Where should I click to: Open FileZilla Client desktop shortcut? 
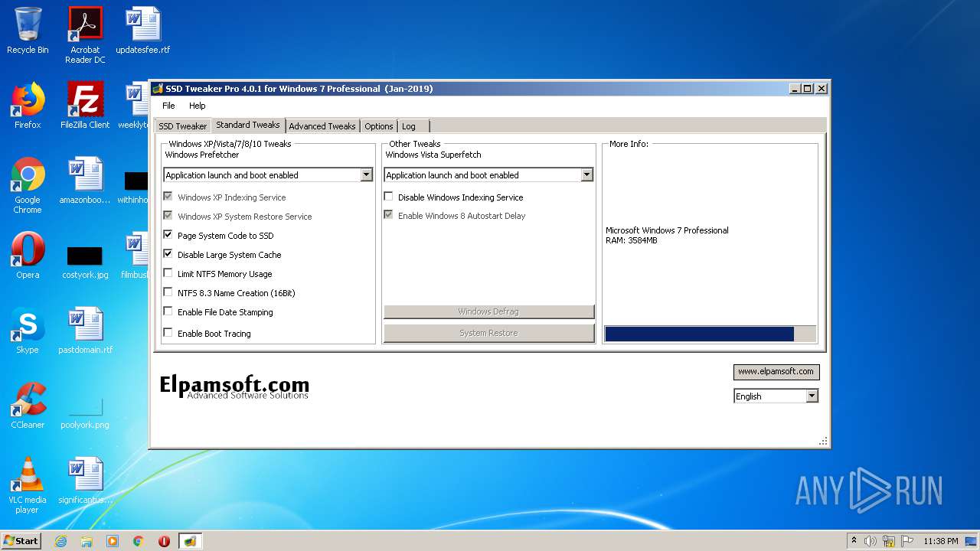point(85,106)
